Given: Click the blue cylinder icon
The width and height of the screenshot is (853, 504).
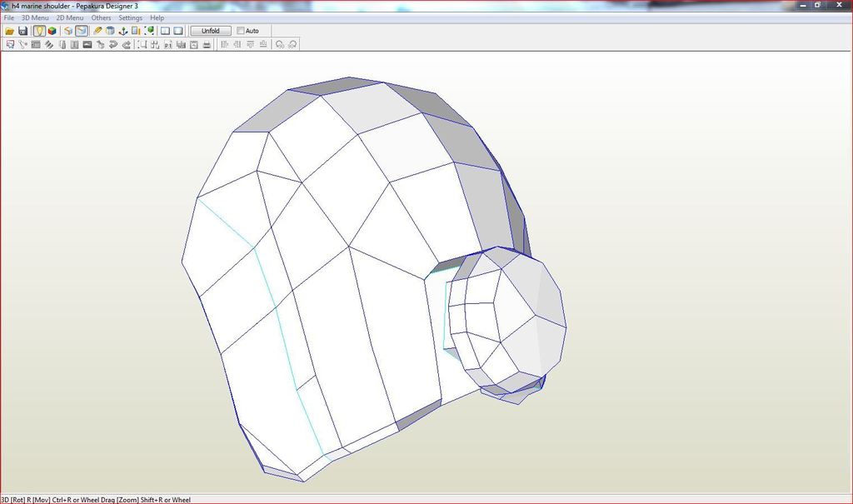Looking at the screenshot, I should (111, 31).
